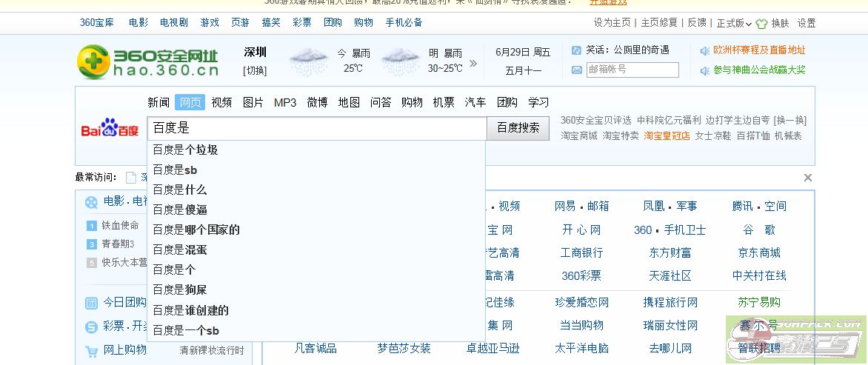Open the 正式版 version dropdown
Image resolution: width=868 pixels, height=365 pixels.
[x=734, y=23]
